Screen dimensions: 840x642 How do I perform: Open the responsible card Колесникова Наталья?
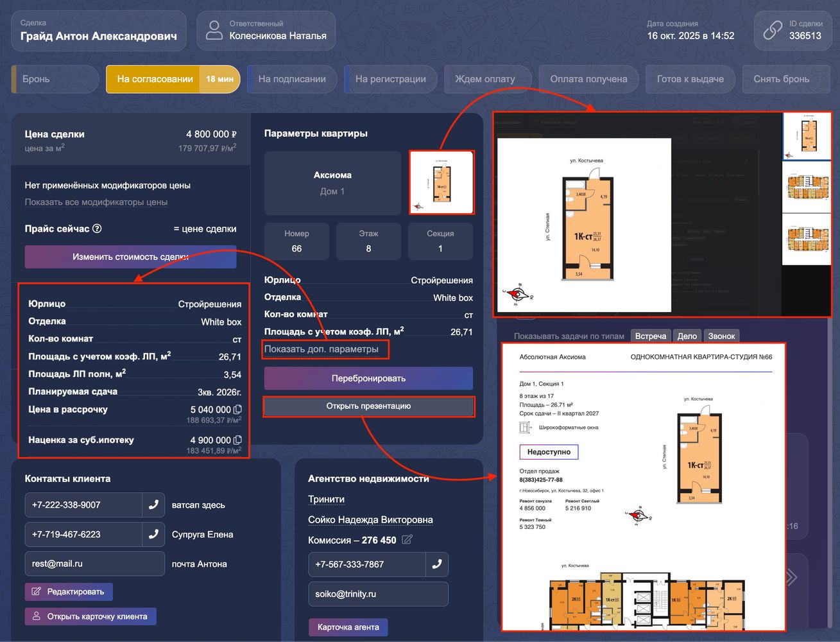click(266, 31)
